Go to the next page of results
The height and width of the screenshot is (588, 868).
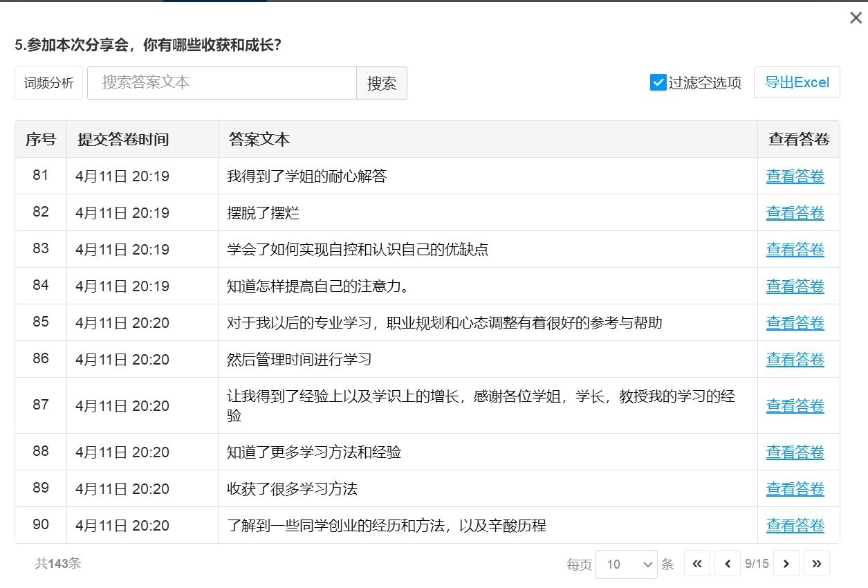tap(786, 564)
